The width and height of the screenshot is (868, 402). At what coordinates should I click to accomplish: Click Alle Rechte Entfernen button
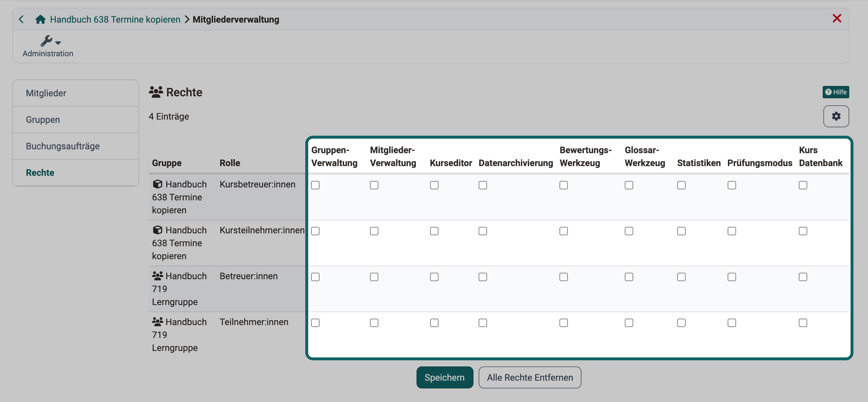(530, 377)
